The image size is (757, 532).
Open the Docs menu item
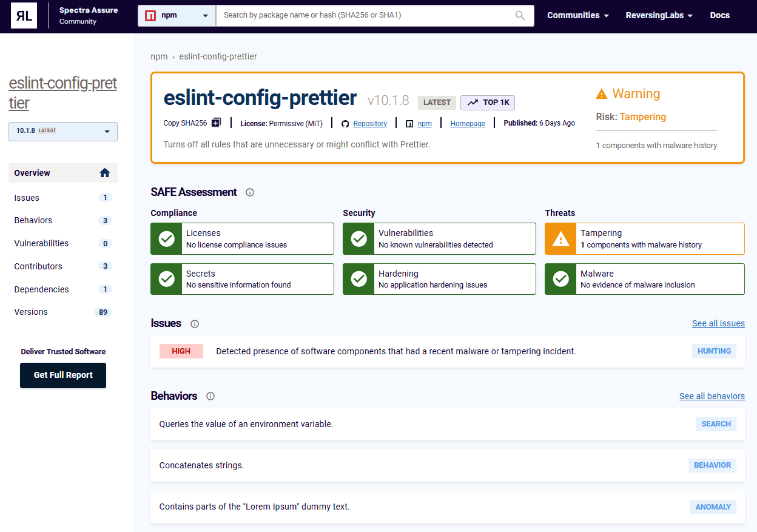tap(719, 15)
